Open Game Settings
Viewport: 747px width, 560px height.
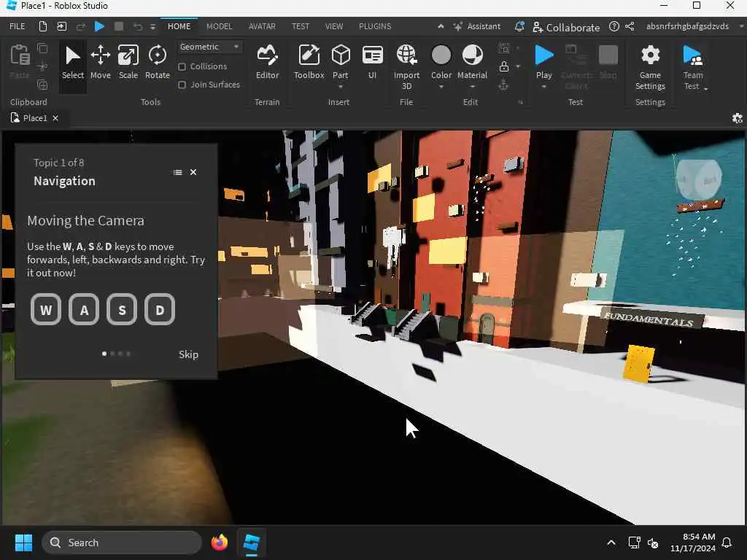650,66
